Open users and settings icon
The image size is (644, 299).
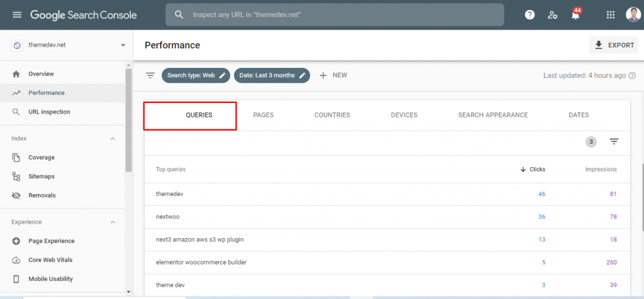pos(552,15)
